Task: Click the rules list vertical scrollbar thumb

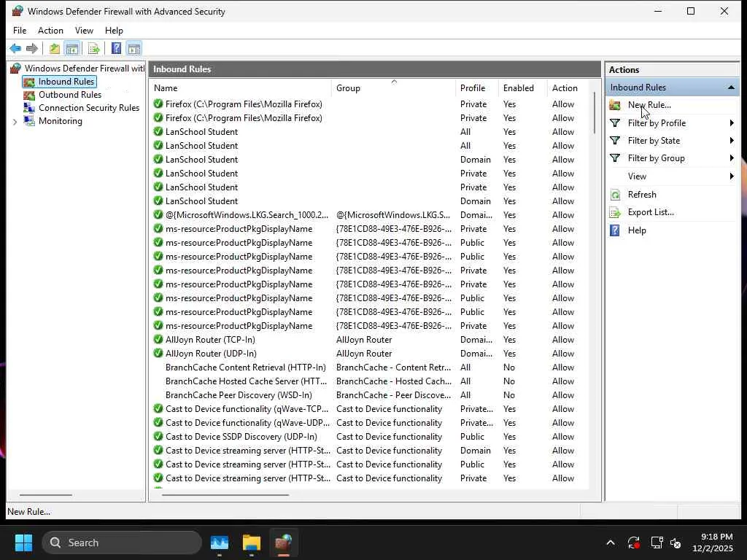Action: click(594, 113)
